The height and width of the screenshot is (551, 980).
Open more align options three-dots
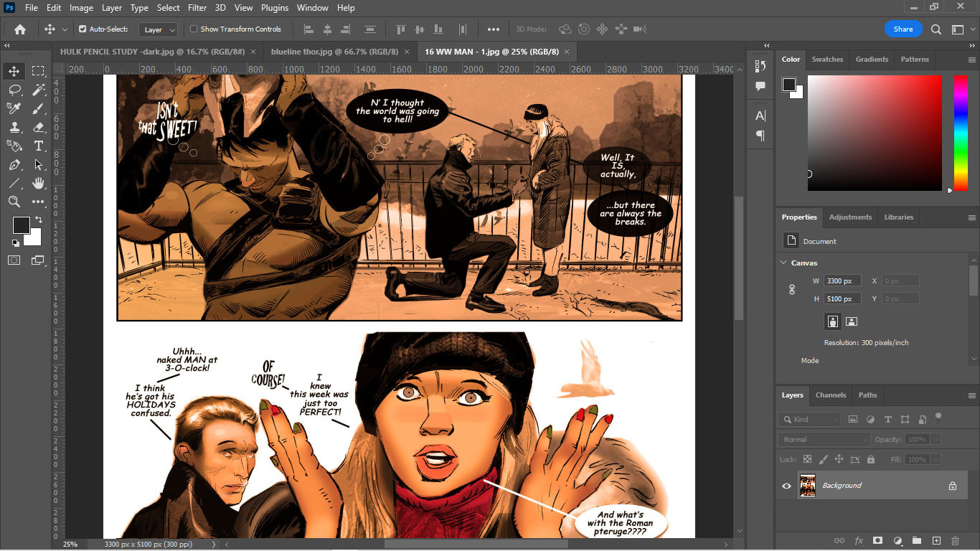pos(494,29)
